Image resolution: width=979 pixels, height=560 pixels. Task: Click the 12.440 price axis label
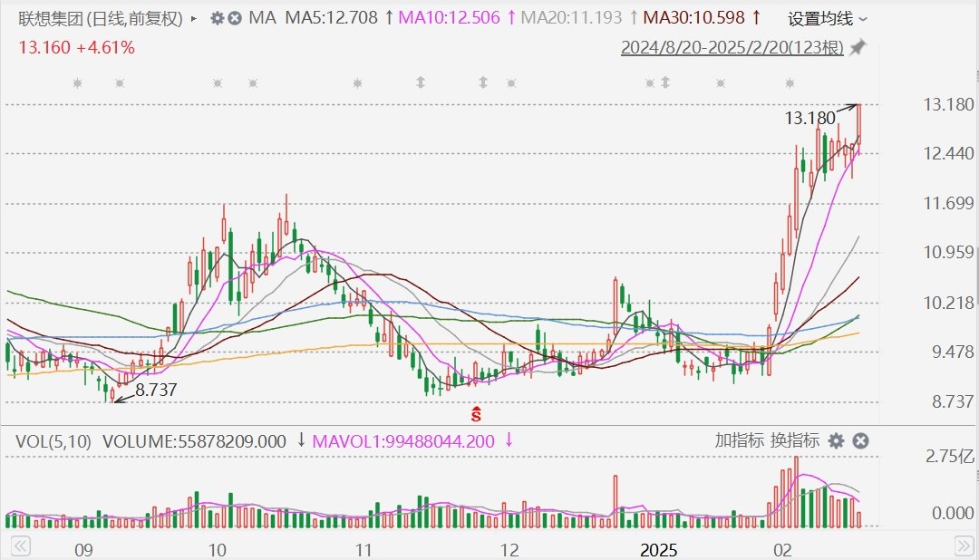[948, 153]
